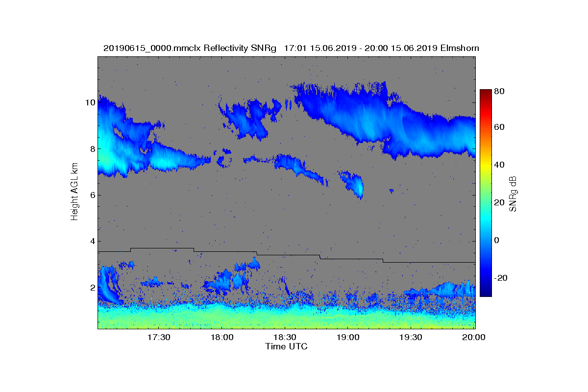Click the Time UTC axis title
Viewport: 588px width, 392px height.
coord(287,346)
